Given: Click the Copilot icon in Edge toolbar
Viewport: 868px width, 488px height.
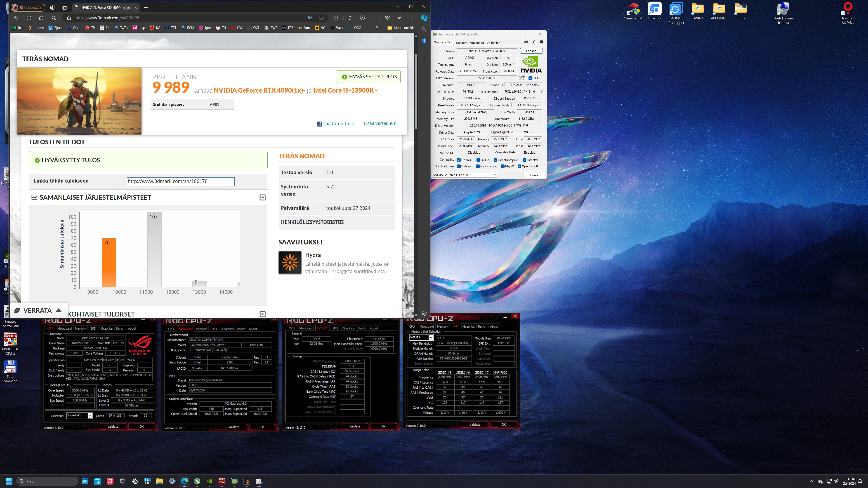Looking at the screenshot, I should [424, 18].
